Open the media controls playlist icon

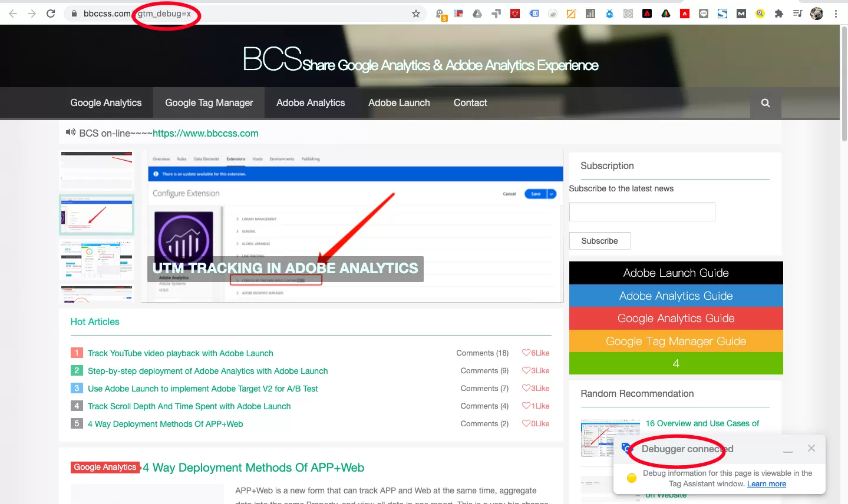tap(797, 14)
